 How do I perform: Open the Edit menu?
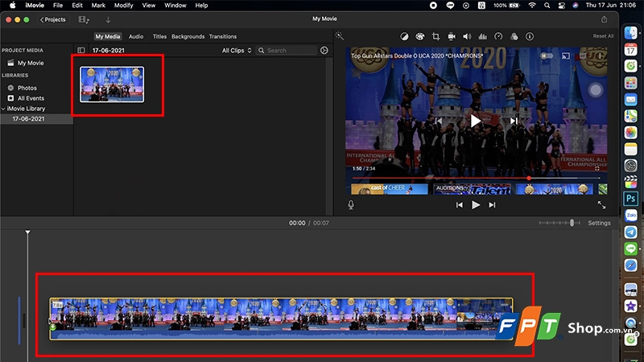(x=77, y=6)
